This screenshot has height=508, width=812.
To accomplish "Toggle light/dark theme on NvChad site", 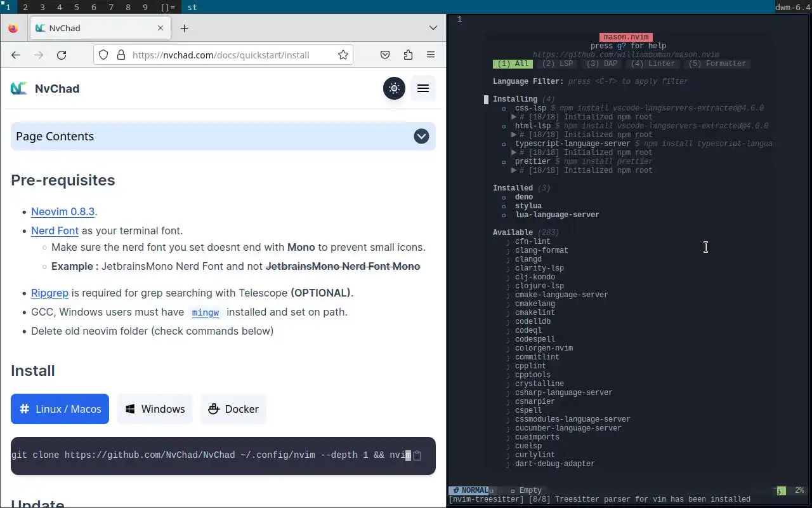I will click(394, 88).
